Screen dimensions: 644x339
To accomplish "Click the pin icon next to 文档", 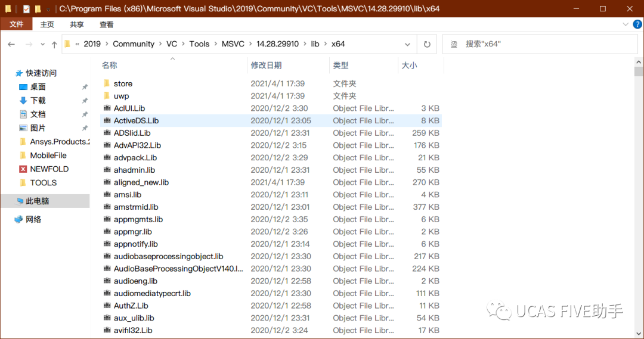I will click(85, 114).
